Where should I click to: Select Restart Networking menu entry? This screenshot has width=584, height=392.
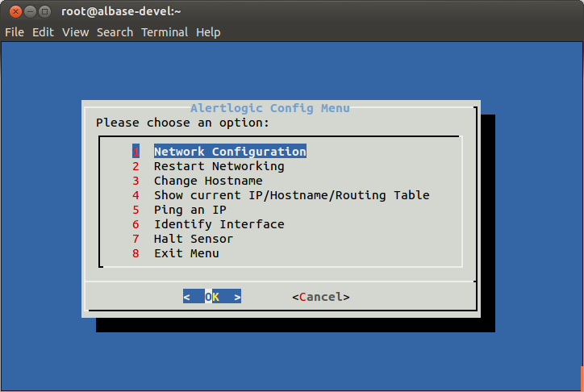point(219,166)
